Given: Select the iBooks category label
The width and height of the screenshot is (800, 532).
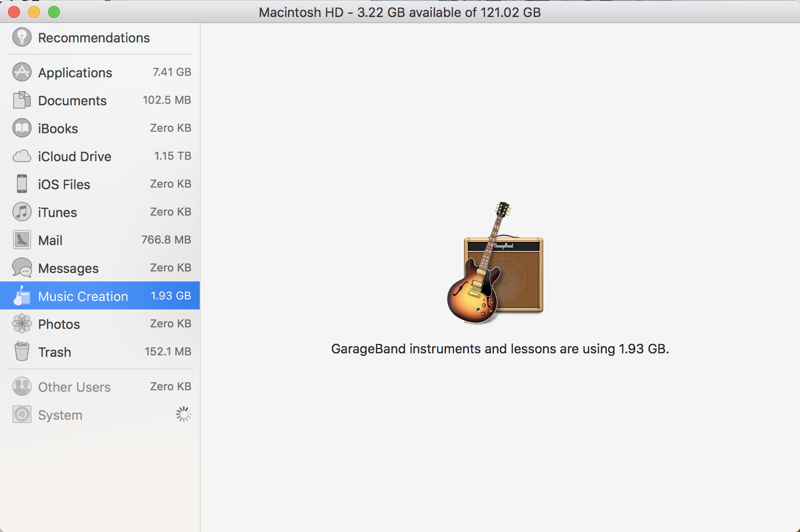Looking at the screenshot, I should (58, 129).
